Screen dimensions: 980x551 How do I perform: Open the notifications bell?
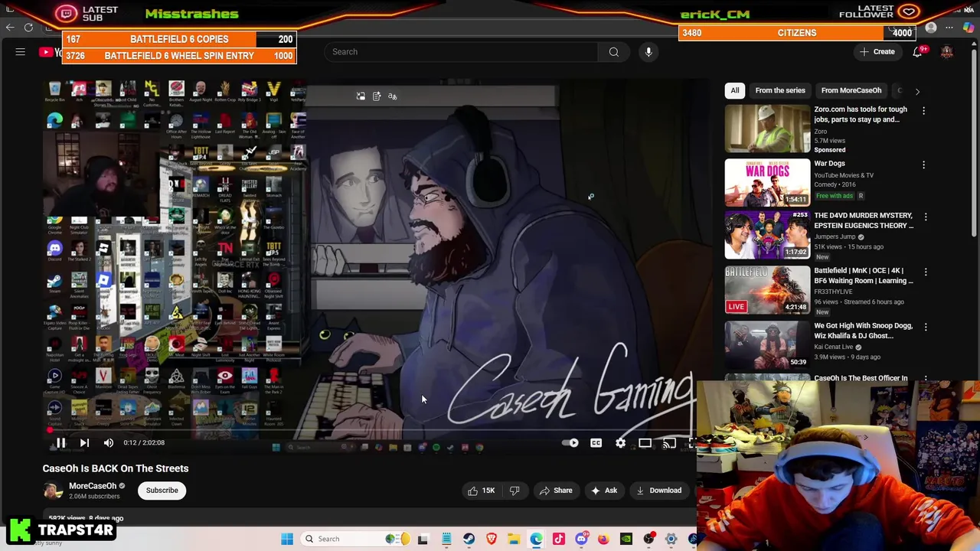[917, 52]
